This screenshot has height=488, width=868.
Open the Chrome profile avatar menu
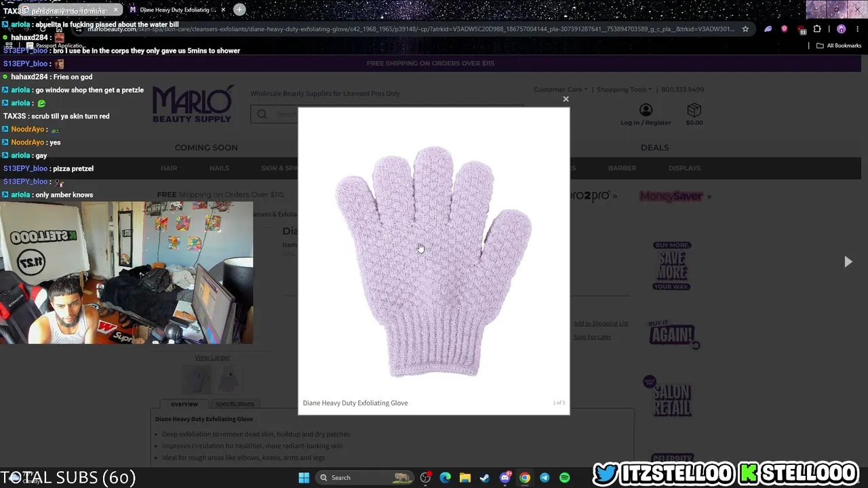(841, 29)
